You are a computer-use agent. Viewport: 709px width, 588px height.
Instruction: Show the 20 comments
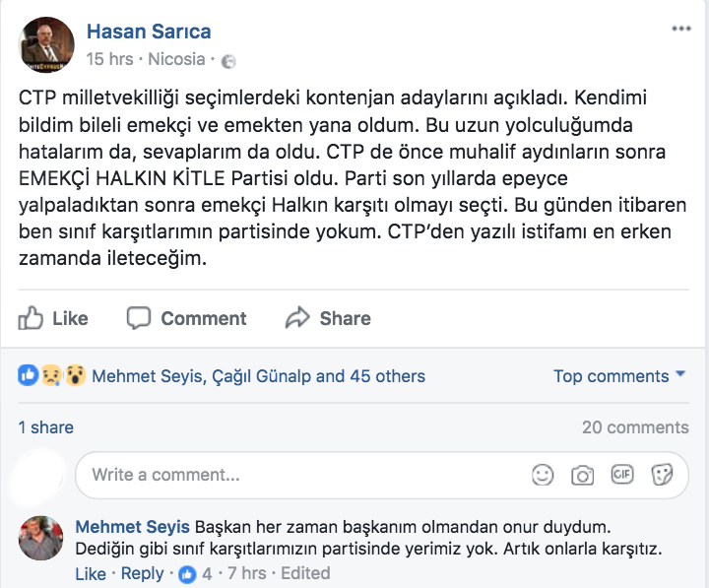pos(635,427)
